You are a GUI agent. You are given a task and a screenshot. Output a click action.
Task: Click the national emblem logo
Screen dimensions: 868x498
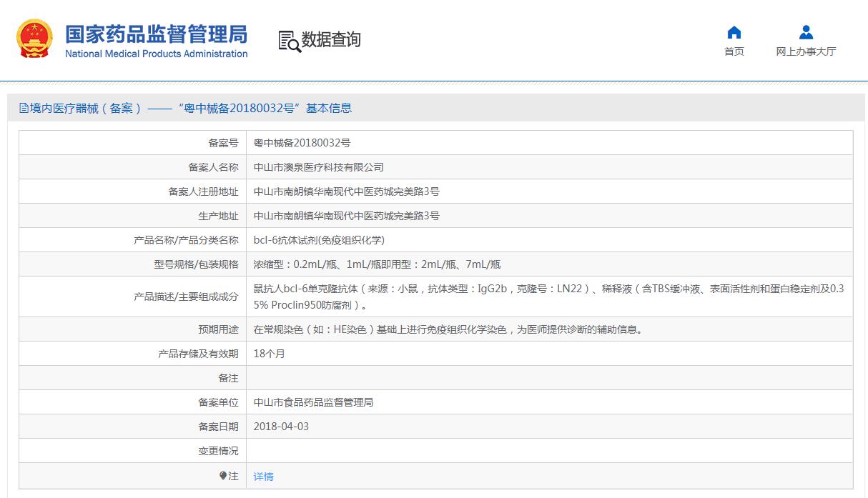click(x=34, y=39)
